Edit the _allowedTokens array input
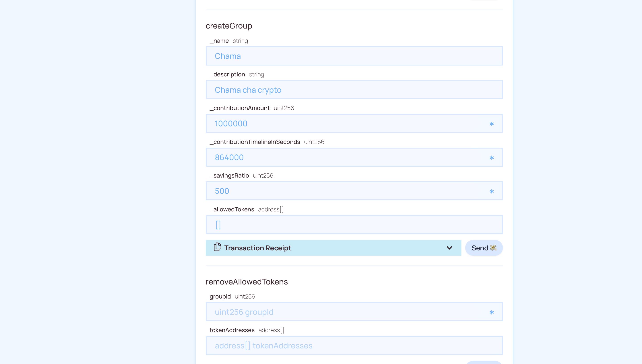 (354, 225)
